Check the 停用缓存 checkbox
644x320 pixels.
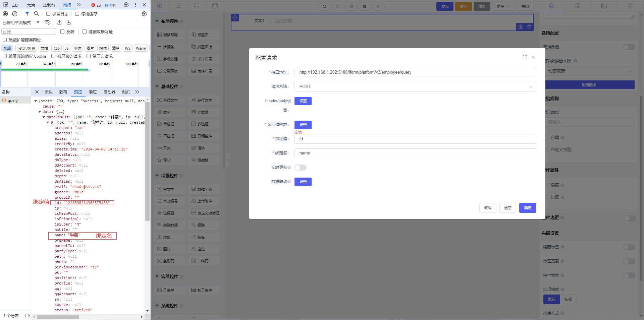coord(77,14)
